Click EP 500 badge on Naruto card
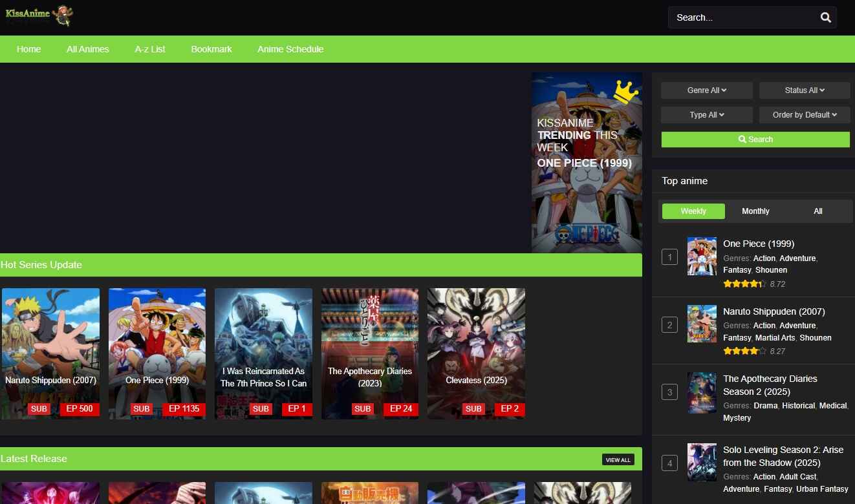855x504 pixels. (x=80, y=408)
